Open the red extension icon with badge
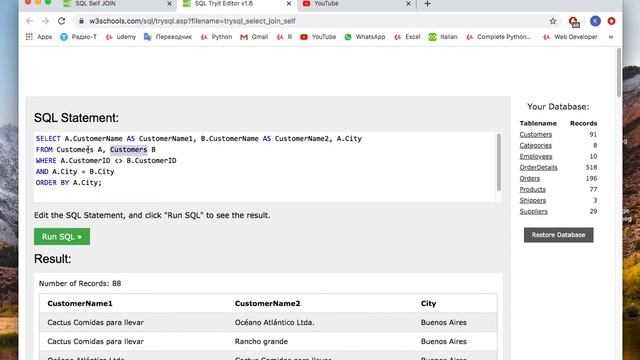640x360 pixels. [573, 22]
